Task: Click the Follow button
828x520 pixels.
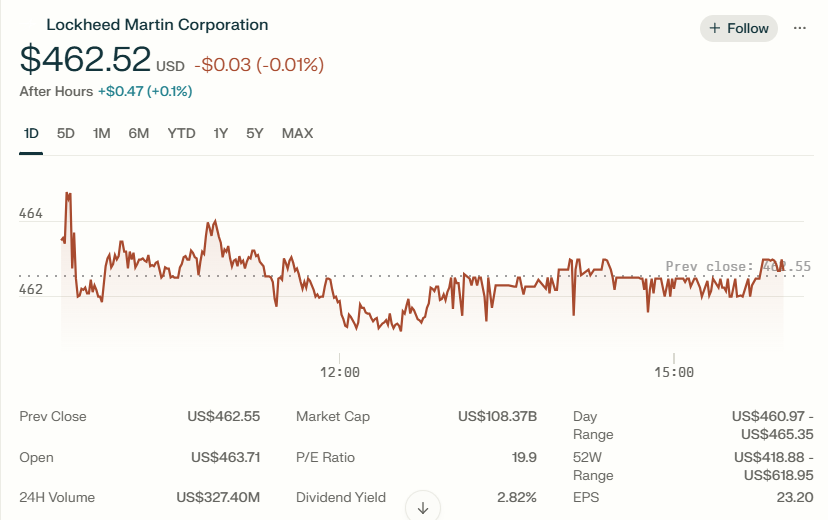Action: 739,29
